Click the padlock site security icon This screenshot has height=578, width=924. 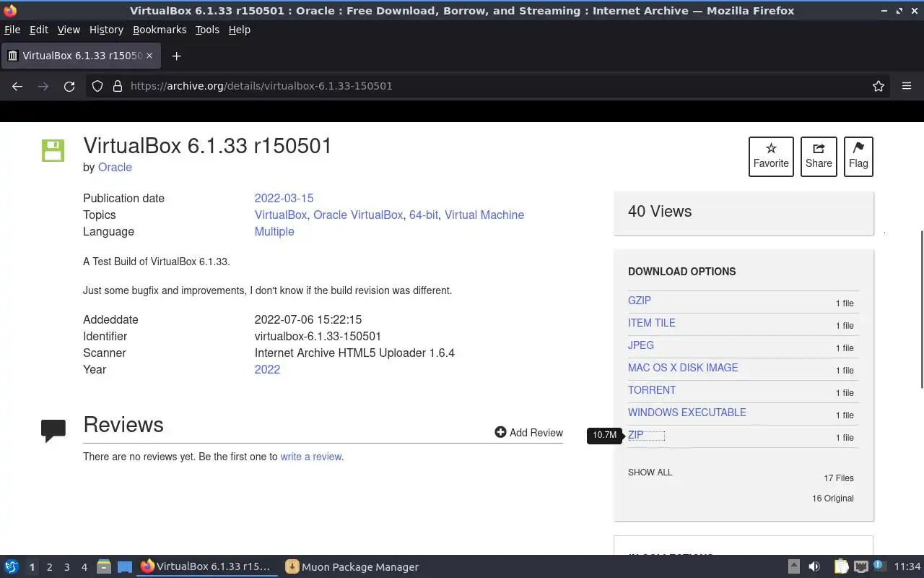coord(118,86)
